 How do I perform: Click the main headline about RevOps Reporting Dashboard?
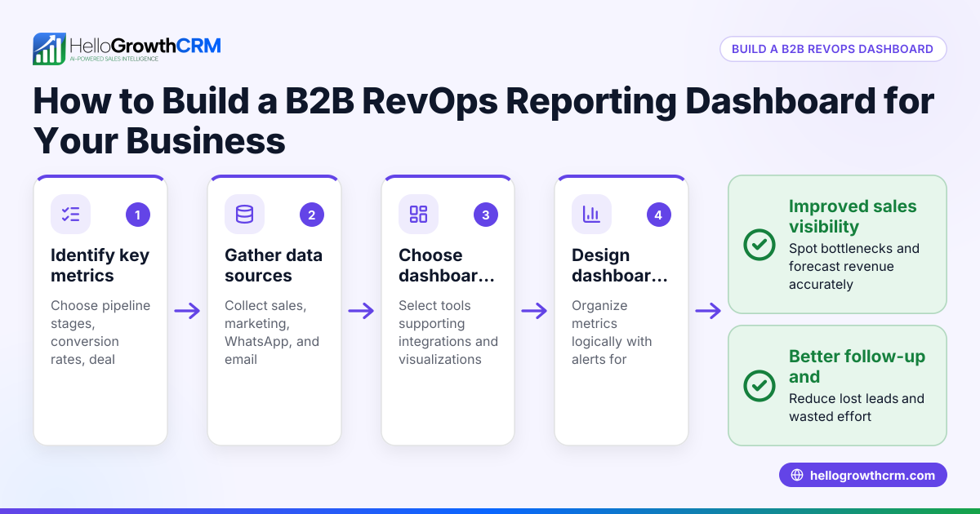(483, 121)
